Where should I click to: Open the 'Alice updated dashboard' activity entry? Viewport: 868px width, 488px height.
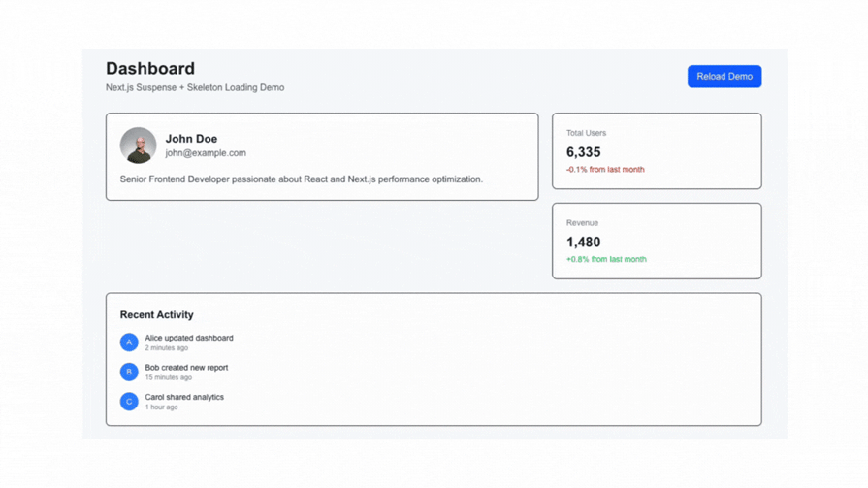coord(189,338)
